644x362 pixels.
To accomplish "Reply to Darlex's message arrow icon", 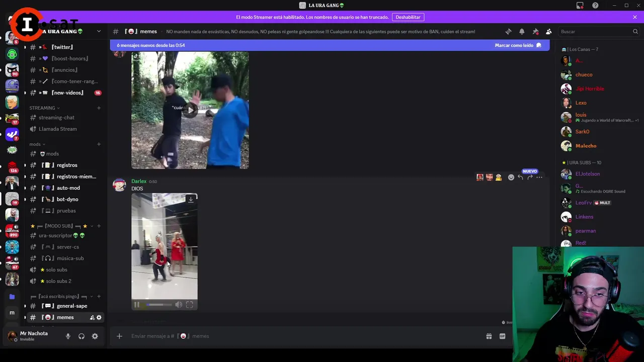I will pyautogui.click(x=520, y=177).
